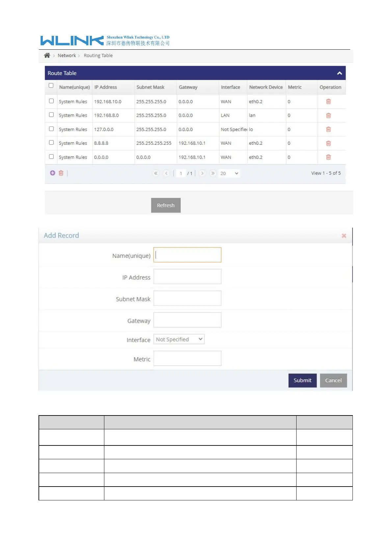Add a new route with plus icon
Image resolution: width=392 pixels, height=554 pixels.
coord(53,173)
